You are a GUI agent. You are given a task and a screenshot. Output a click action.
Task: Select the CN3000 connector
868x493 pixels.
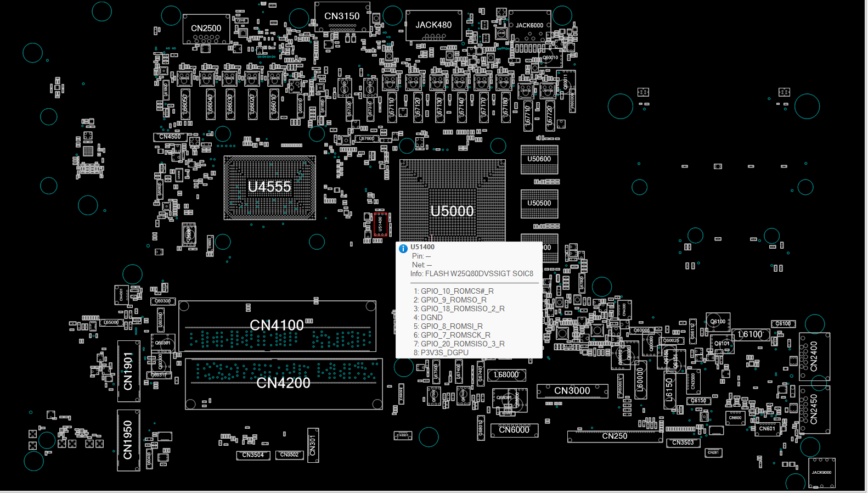tap(572, 391)
